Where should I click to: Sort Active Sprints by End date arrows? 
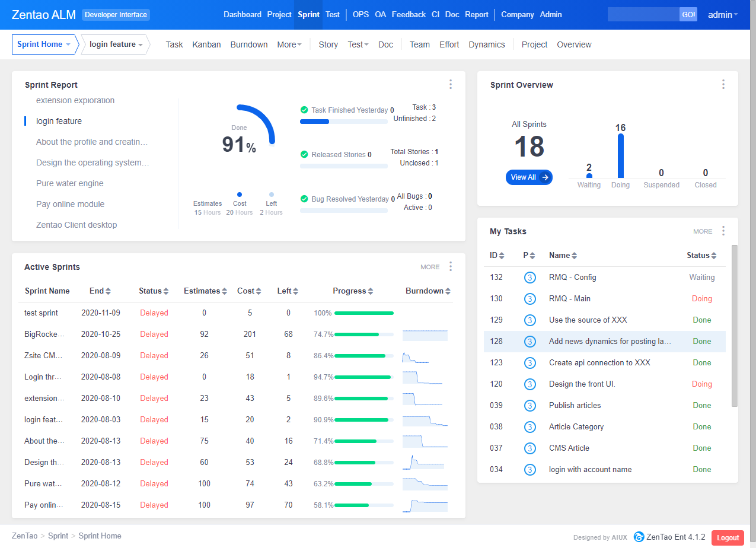point(108,291)
